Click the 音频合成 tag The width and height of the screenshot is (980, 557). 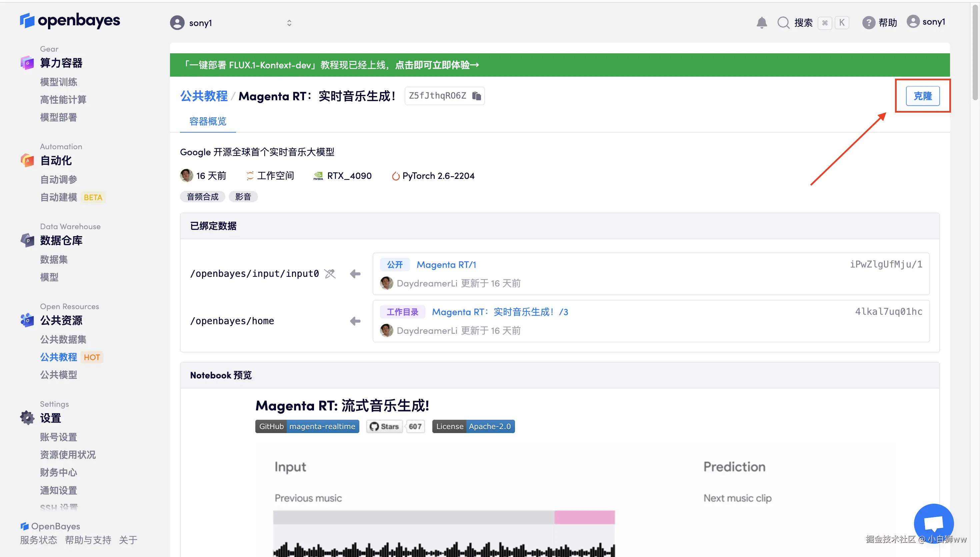tap(202, 197)
